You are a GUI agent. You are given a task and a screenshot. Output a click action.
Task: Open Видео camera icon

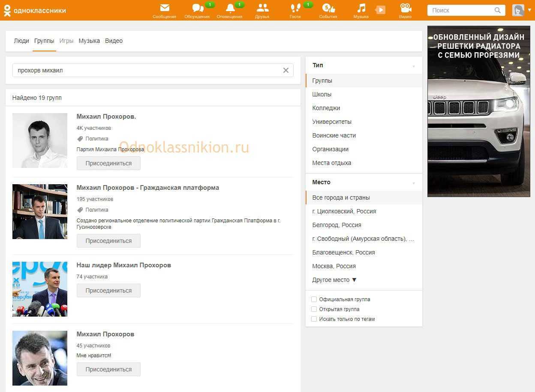406,8
